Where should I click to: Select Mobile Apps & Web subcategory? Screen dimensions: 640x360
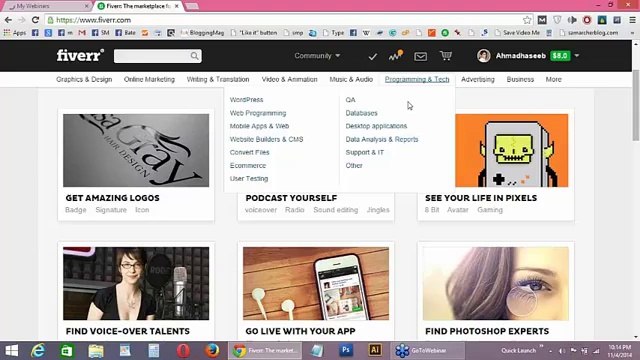pos(259,126)
